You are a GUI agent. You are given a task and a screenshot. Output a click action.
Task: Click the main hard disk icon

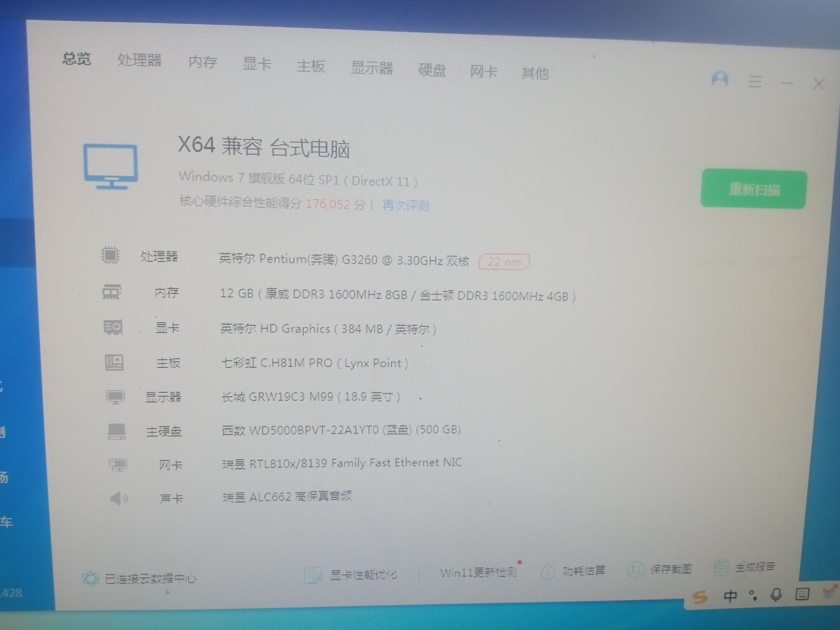[117, 431]
